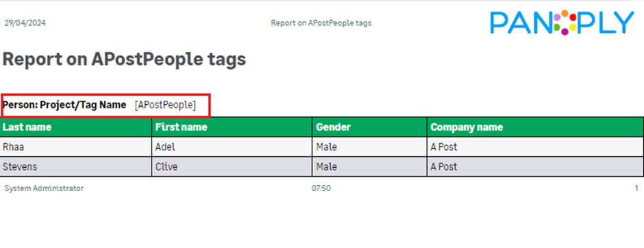Screen dimensions: 644x248
Task: Select the 'Clive' first name cell
Action: click(232, 166)
